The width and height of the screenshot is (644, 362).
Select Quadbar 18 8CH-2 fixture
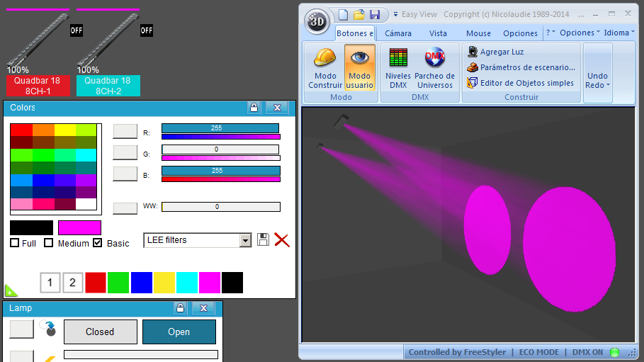108,86
